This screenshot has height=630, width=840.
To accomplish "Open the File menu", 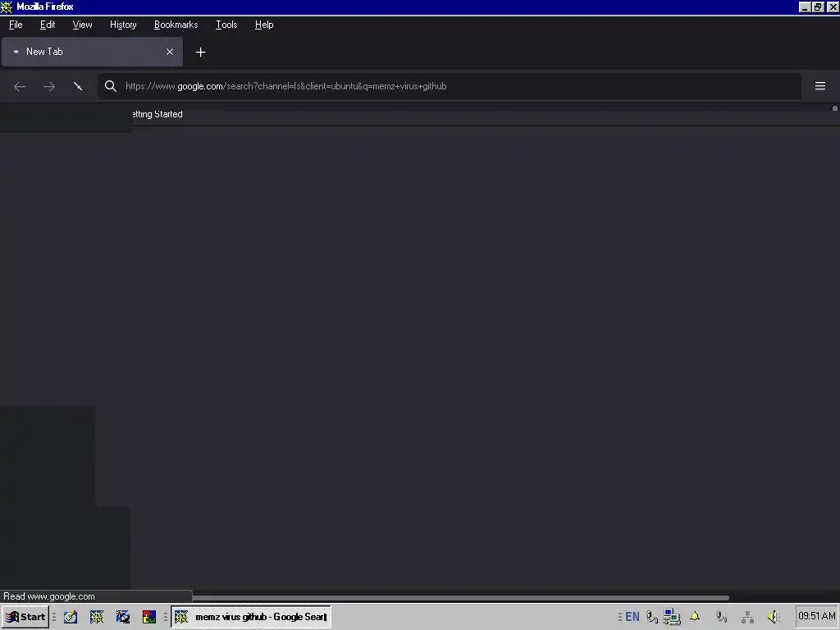I will (x=16, y=25).
